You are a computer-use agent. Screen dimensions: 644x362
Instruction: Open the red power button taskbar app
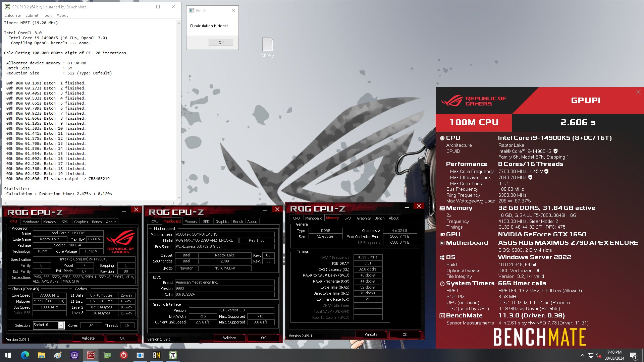pos(123,355)
